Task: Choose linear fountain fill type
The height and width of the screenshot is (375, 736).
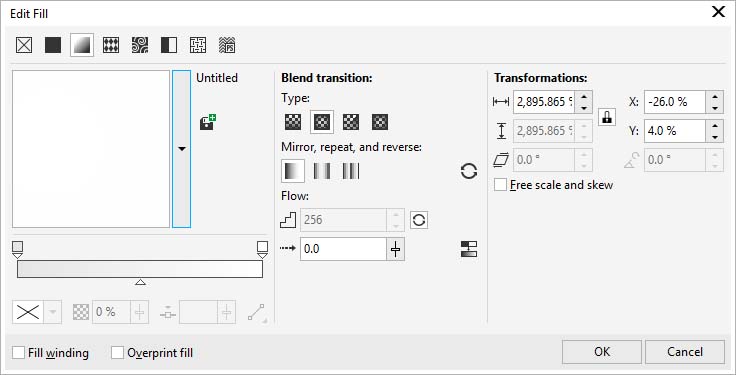Action: pos(293,122)
